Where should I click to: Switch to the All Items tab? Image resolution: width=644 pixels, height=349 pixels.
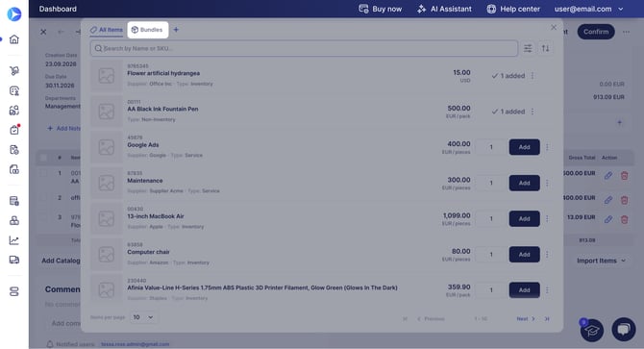[x=107, y=30]
